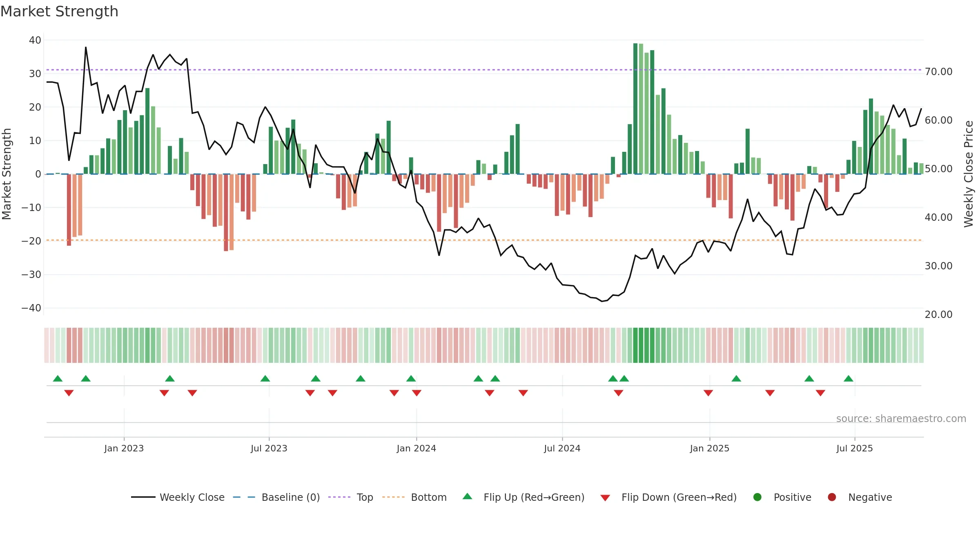Click the last flip-down marker before Jul 2025
Viewport: 980px width, 551px height.
tap(820, 393)
